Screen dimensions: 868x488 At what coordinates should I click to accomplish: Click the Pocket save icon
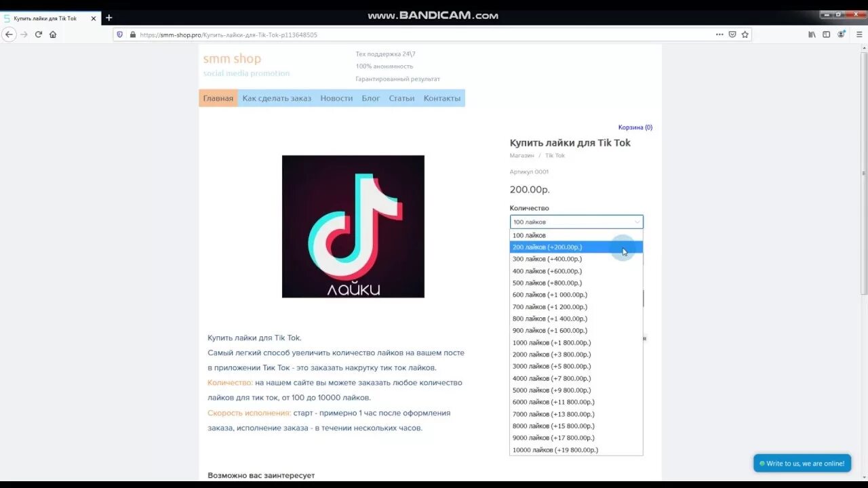[x=732, y=35]
